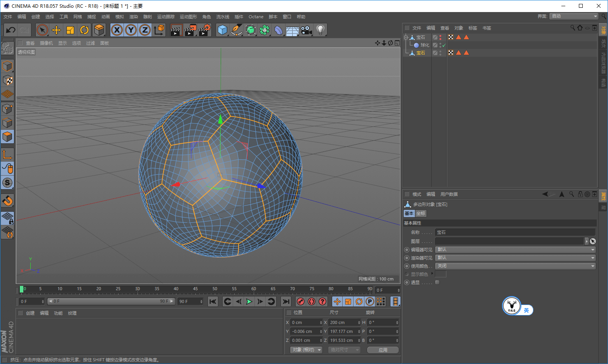The width and height of the screenshot is (608, 364).
Task: Open viewport 摄像机 menu
Action: coord(46,43)
